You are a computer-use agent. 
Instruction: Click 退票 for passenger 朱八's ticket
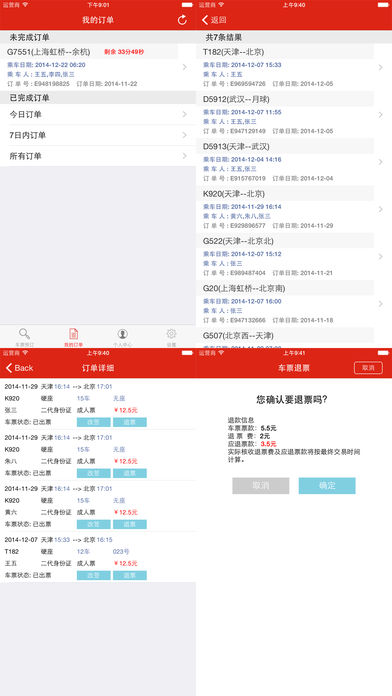pos(130,473)
